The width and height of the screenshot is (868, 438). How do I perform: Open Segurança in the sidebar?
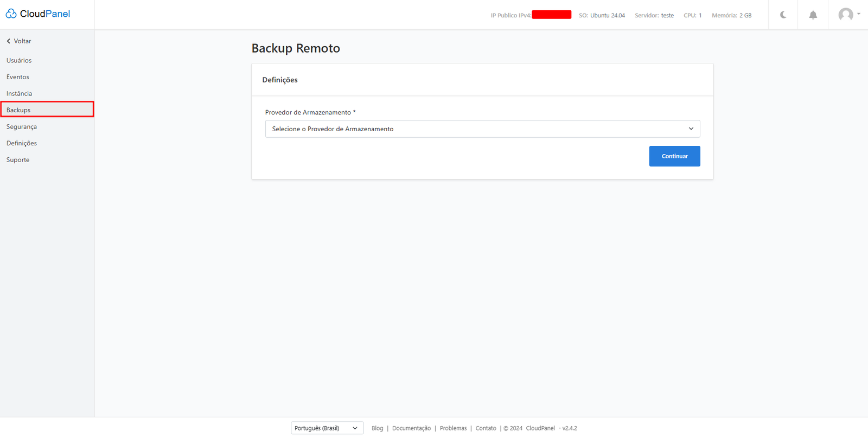(x=22, y=127)
